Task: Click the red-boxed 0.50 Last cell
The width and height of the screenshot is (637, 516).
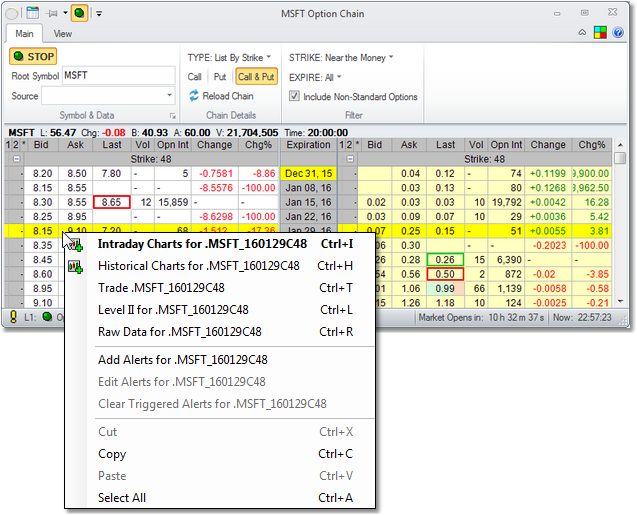Action: click(x=445, y=274)
